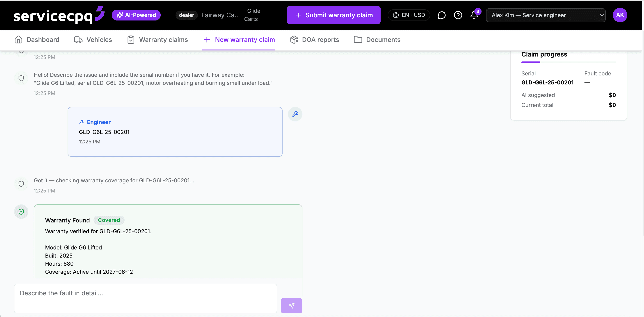This screenshot has height=317, width=644.
Task: Expand the Alex Kim — Service engineer dropdown
Action: tap(546, 15)
